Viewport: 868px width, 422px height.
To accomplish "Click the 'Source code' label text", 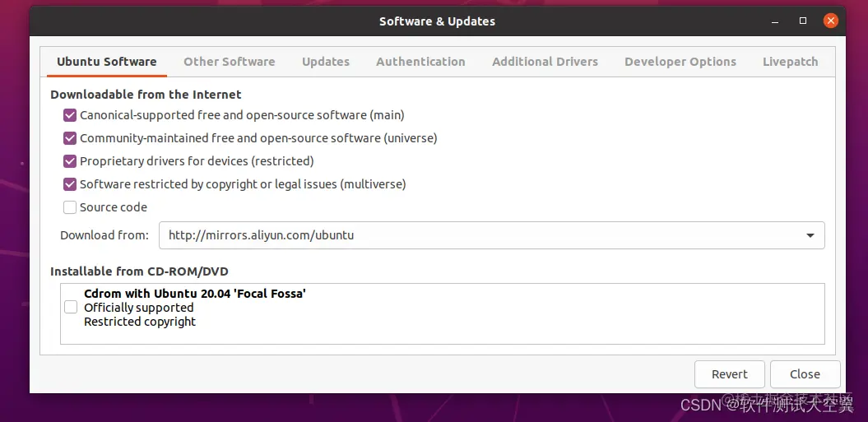I will click(114, 207).
